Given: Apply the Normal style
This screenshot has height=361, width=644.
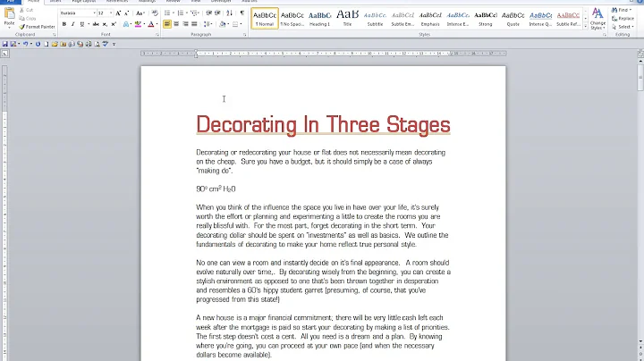Looking at the screenshot, I should click(265, 19).
